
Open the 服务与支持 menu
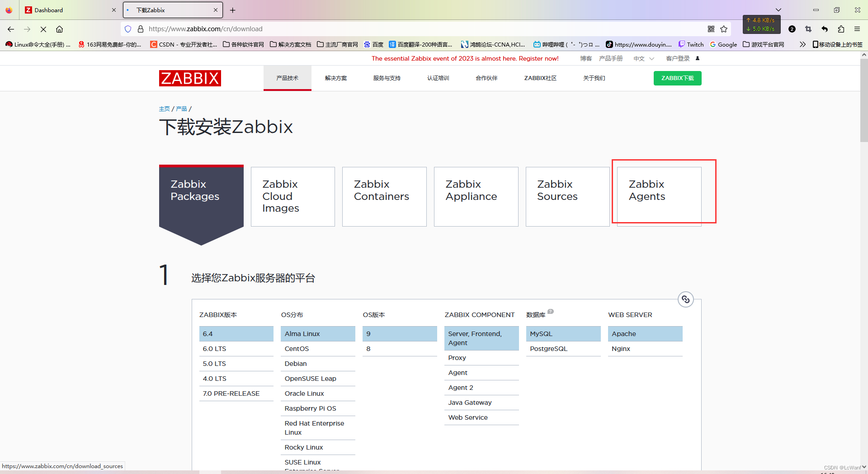[387, 78]
